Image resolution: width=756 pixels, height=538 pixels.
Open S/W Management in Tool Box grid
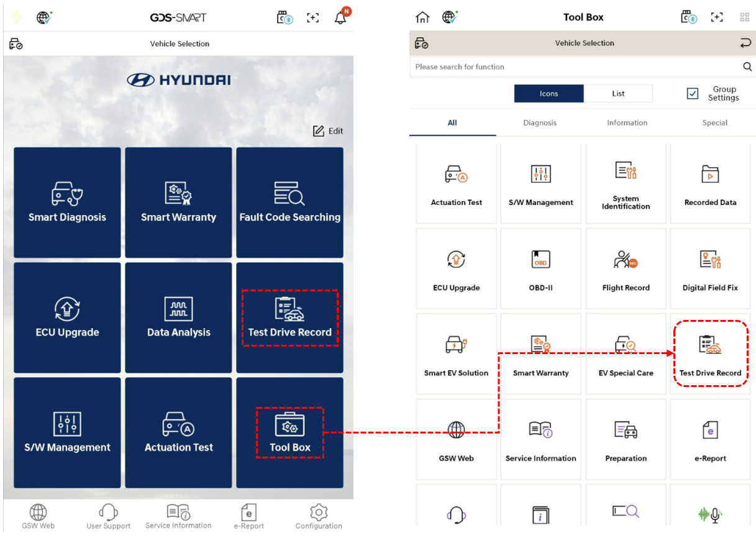541,184
